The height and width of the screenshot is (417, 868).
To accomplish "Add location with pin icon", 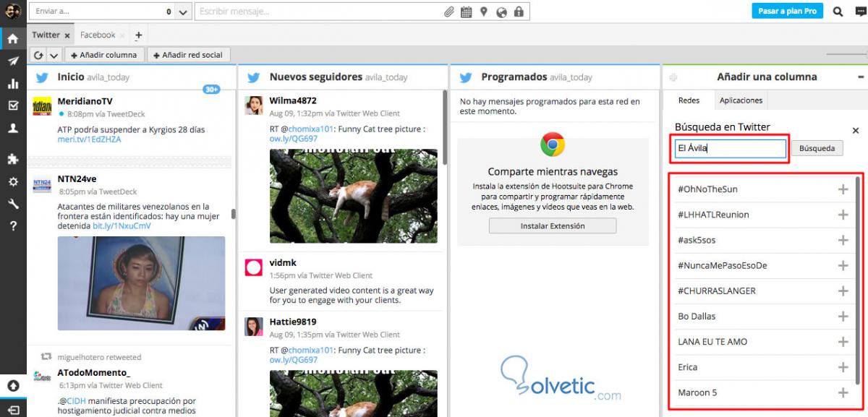I will 483,12.
